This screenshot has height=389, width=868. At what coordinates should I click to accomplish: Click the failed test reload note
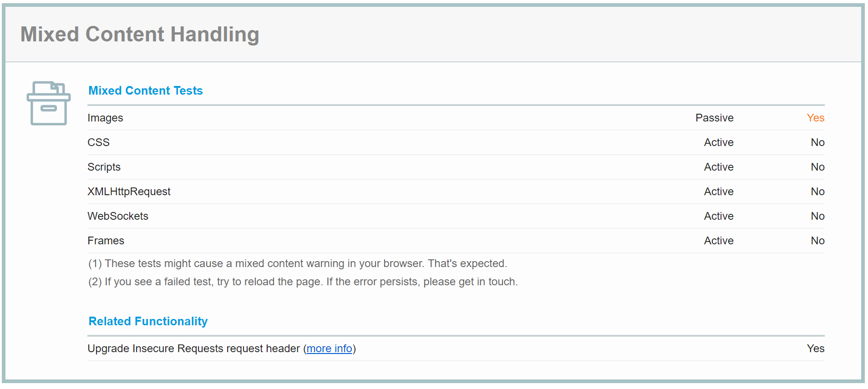(303, 282)
